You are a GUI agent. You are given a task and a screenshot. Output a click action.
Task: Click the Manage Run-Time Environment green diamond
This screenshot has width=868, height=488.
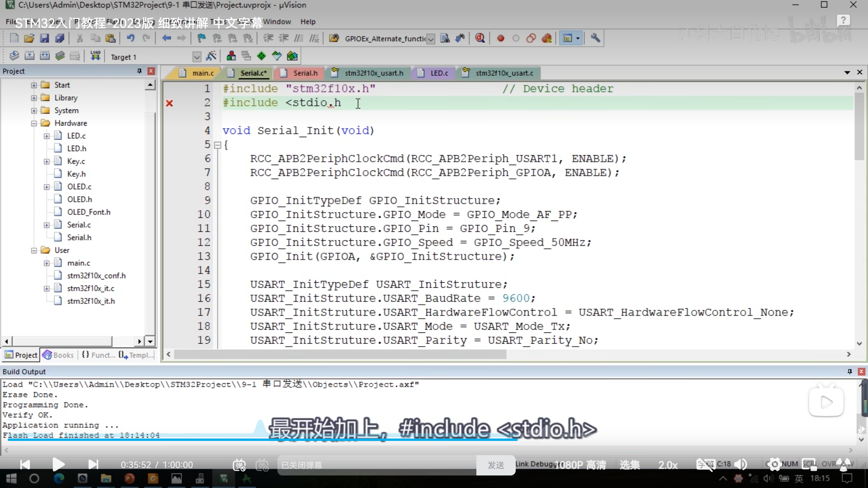261,56
